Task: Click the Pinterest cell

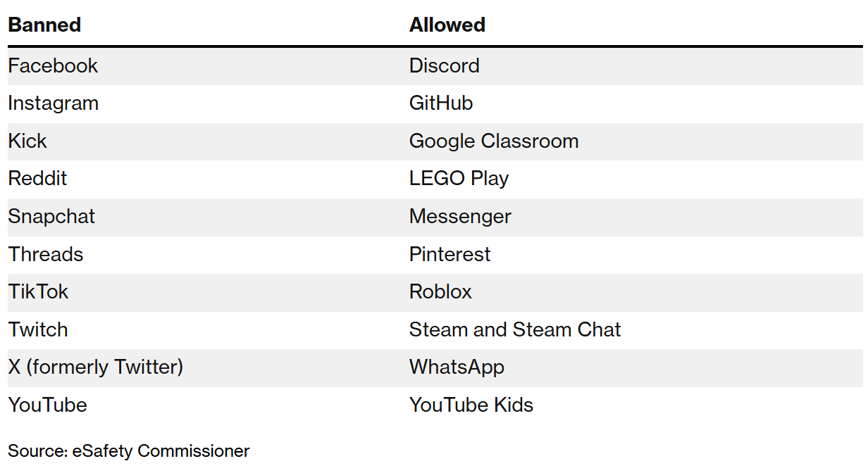Action: tap(449, 254)
